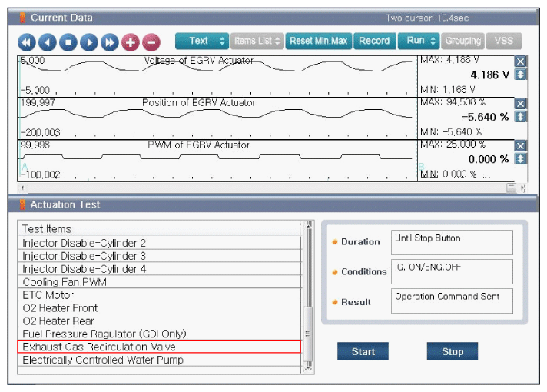
Task: Adjust scale arrows for PWM of EGRV Actuator
Action: pyautogui.click(x=520, y=158)
